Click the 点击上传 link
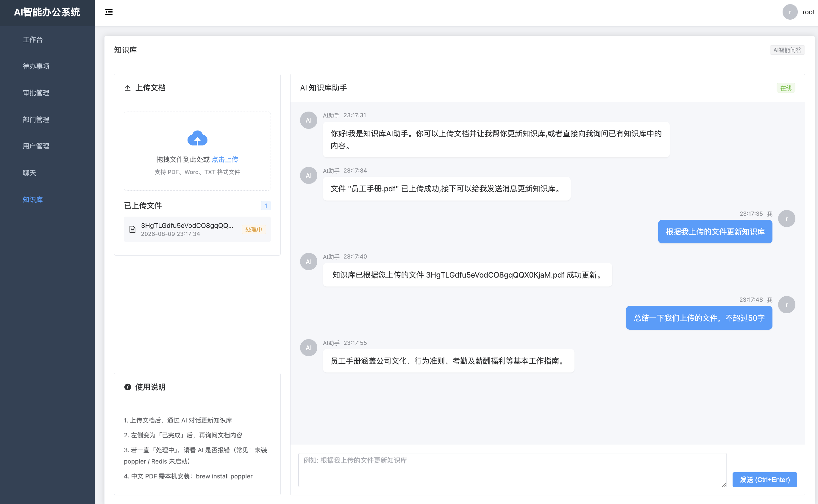This screenshot has height=504, width=818. click(x=224, y=159)
